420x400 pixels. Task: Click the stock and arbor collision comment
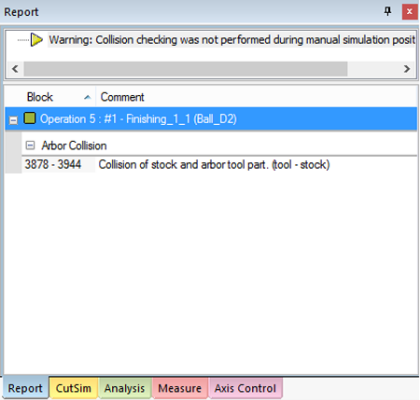[214, 165]
